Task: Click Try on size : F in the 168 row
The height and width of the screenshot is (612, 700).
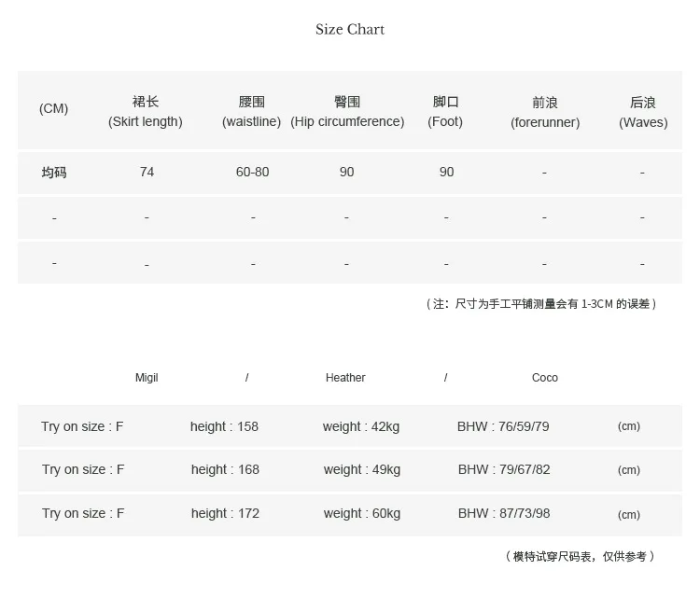Action: (x=83, y=469)
